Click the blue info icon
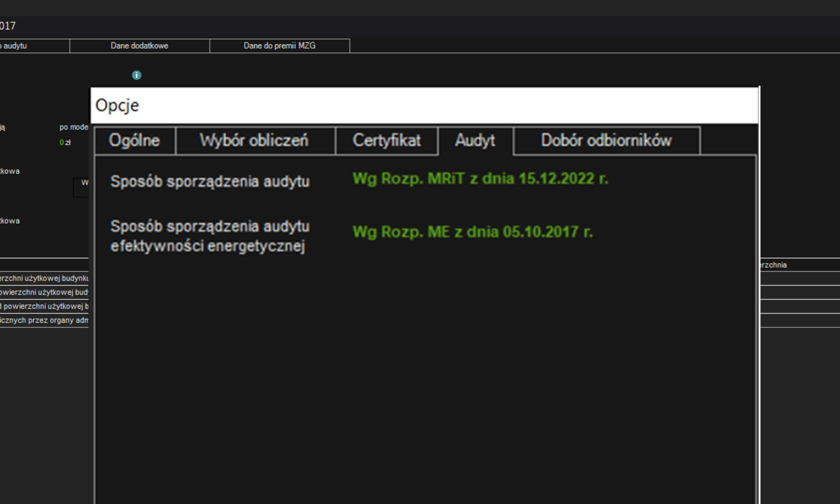Screen dimensions: 840x504 [x=137, y=75]
